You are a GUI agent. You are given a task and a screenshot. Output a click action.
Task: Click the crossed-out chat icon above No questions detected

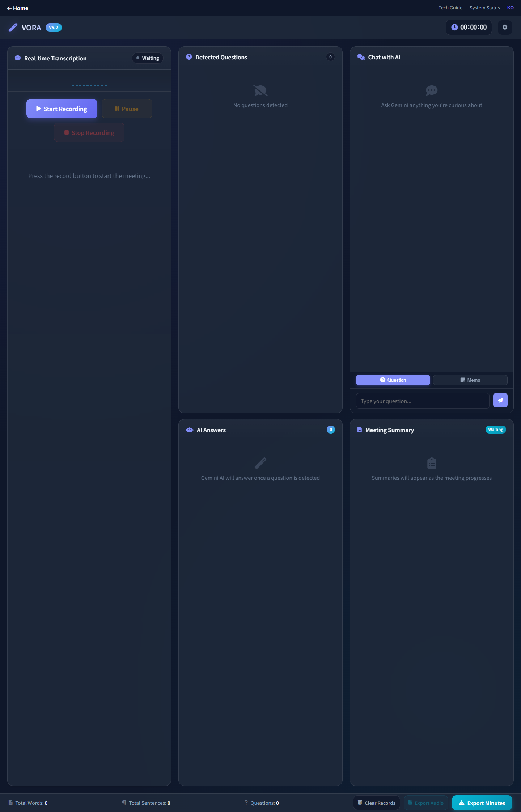tap(260, 90)
